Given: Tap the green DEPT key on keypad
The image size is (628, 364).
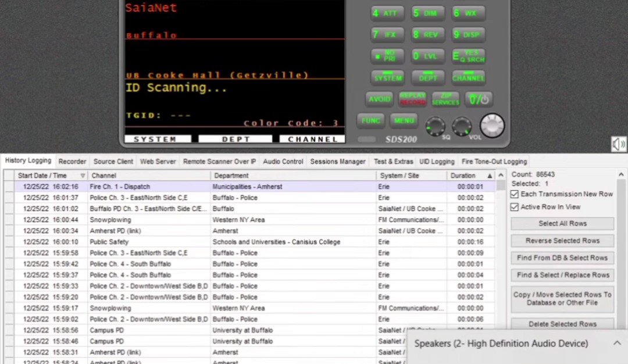Looking at the screenshot, I should click(x=427, y=78).
